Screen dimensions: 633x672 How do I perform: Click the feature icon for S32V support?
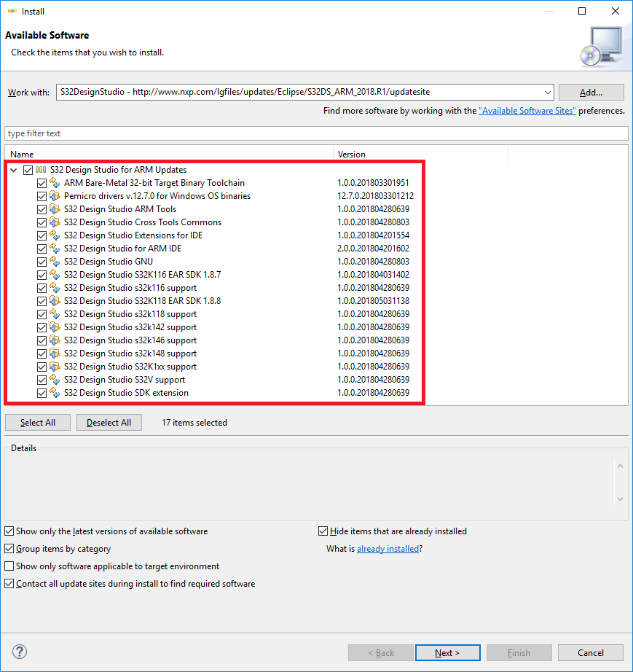pos(55,380)
